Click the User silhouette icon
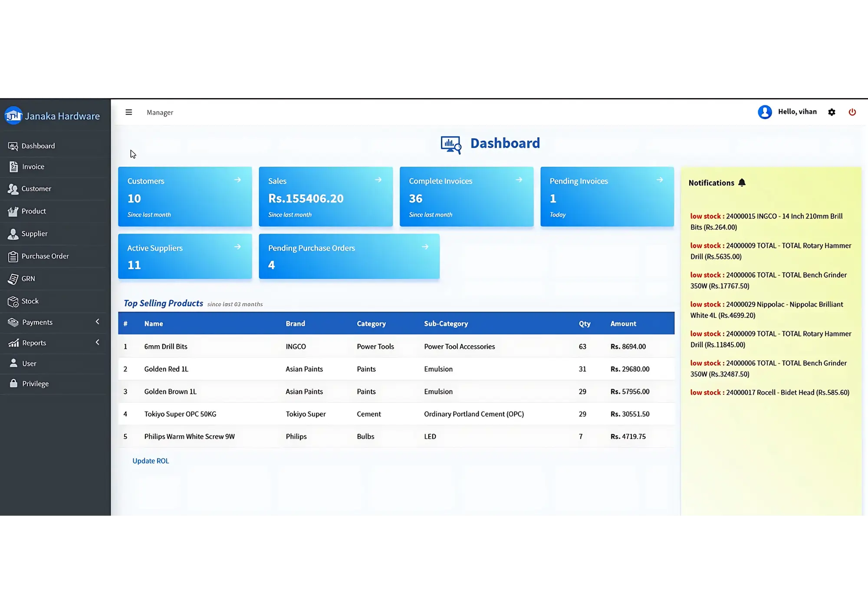The width and height of the screenshot is (868, 614). pyautogui.click(x=13, y=363)
